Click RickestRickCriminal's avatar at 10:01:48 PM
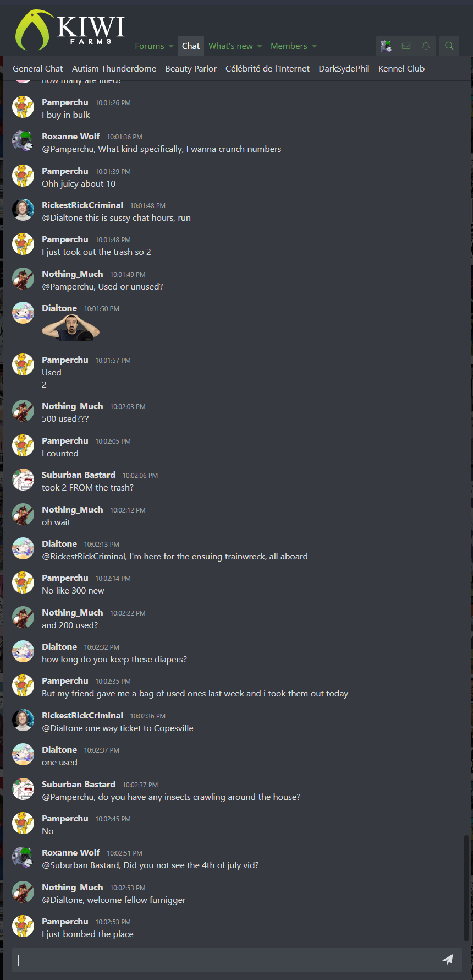This screenshot has height=980, width=473. 23,210
